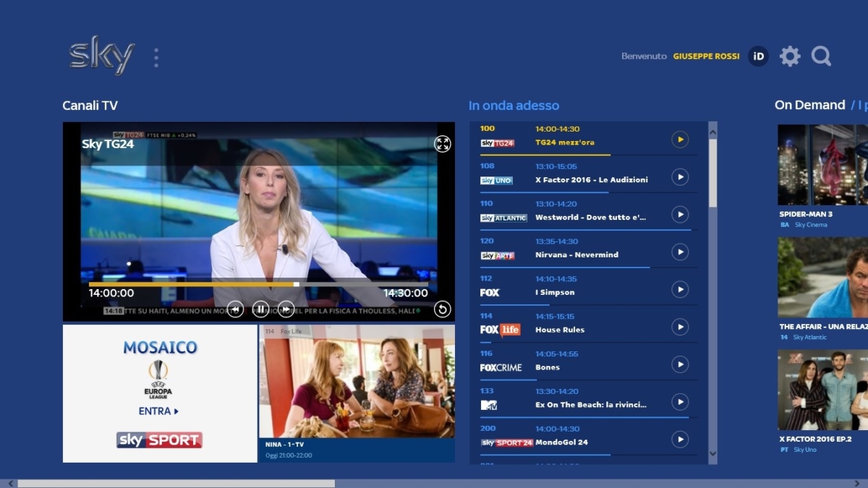The image size is (868, 488).
Task: Select the In onda adesso heading
Action: (x=514, y=105)
